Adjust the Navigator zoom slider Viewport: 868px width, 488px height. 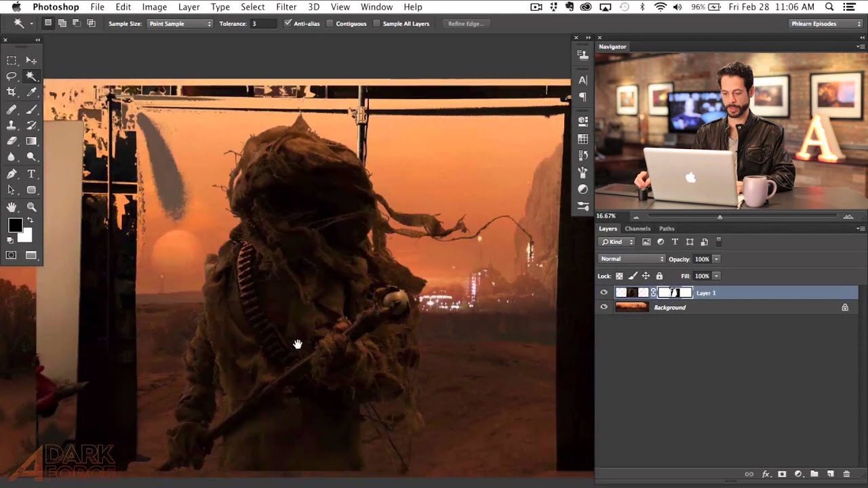point(719,216)
